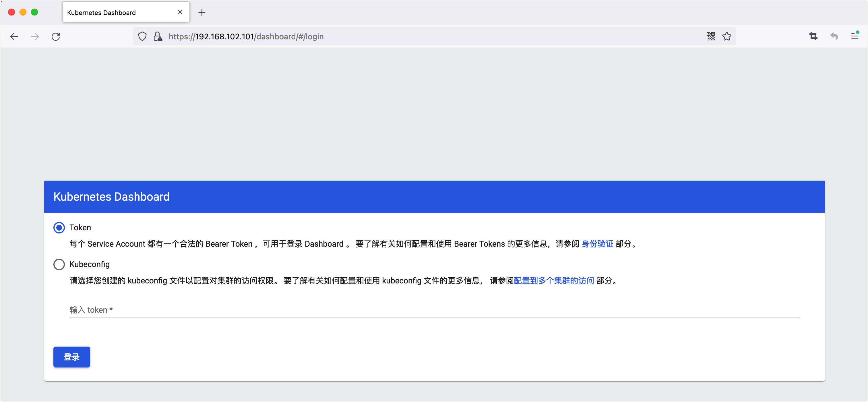The width and height of the screenshot is (868, 402).
Task: Open the 配置到多个集群的访问 link
Action: point(554,280)
